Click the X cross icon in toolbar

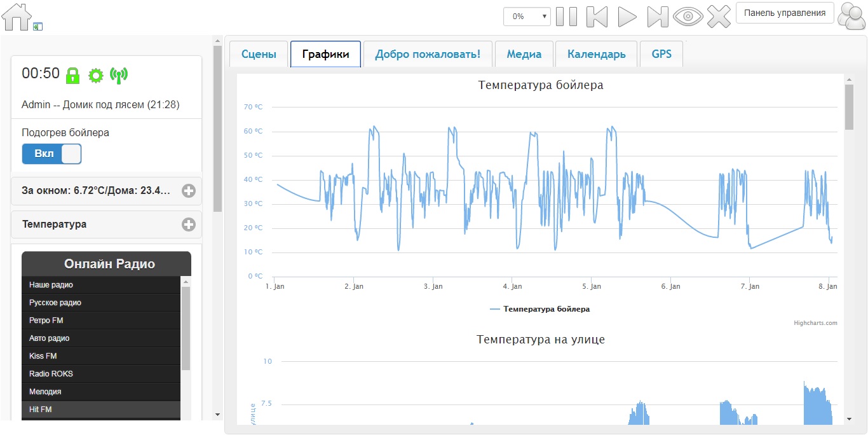[x=719, y=17]
